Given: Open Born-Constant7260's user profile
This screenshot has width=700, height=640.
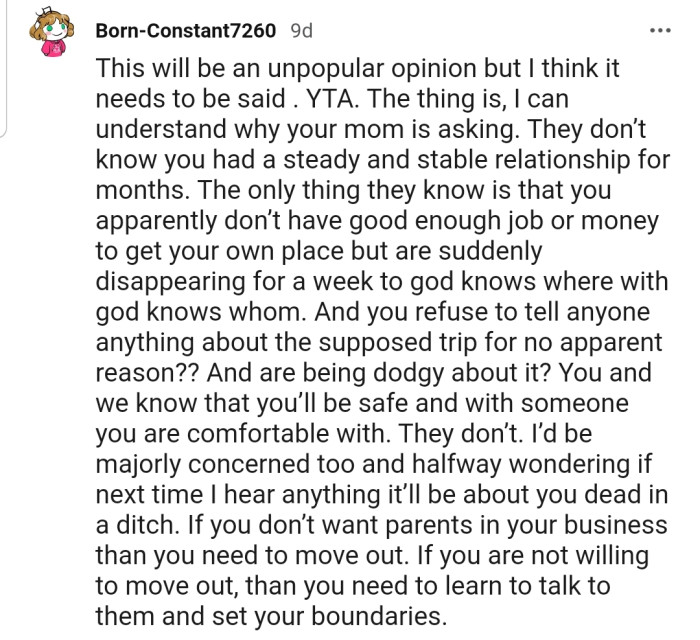Looking at the screenshot, I should coord(185,30).
